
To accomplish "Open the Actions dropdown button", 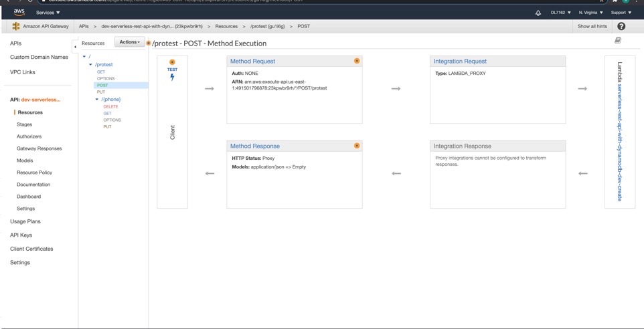I will (x=129, y=42).
